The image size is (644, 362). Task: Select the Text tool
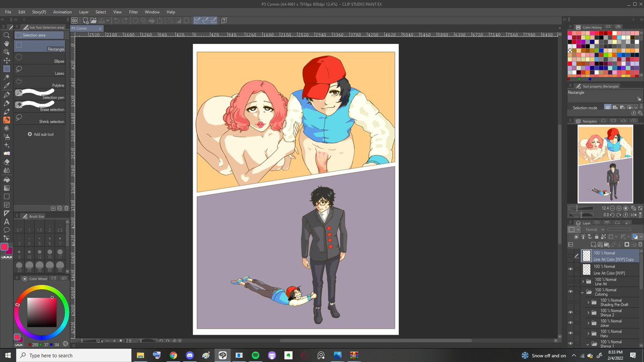click(6, 221)
